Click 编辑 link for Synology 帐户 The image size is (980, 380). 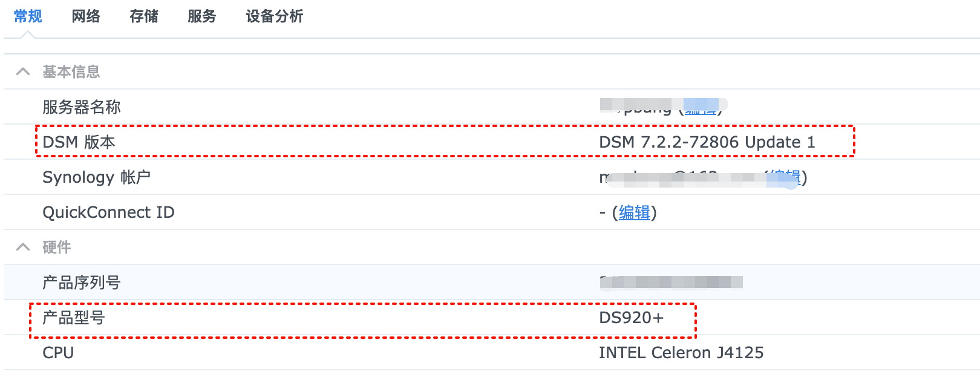[785, 177]
